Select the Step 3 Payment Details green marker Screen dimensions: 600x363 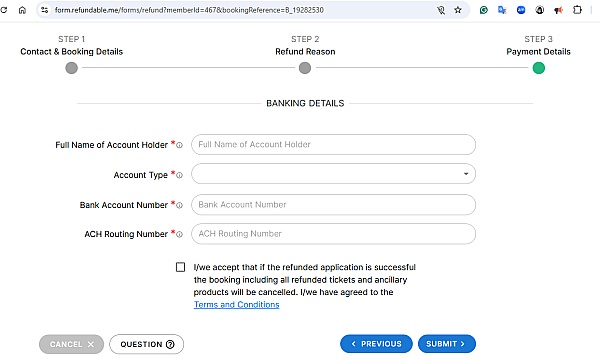tap(538, 68)
